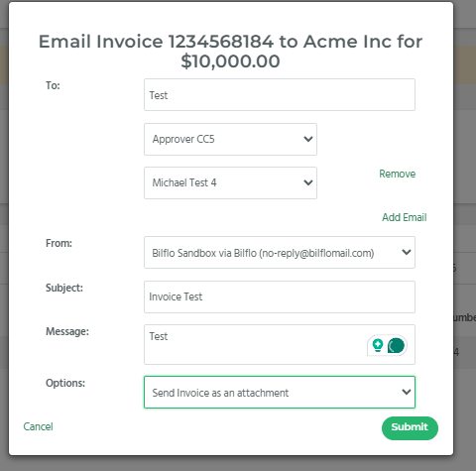This screenshot has height=471, width=476.
Task: Click the lightbulb suggestion icon in Message box
Action: click(x=378, y=345)
